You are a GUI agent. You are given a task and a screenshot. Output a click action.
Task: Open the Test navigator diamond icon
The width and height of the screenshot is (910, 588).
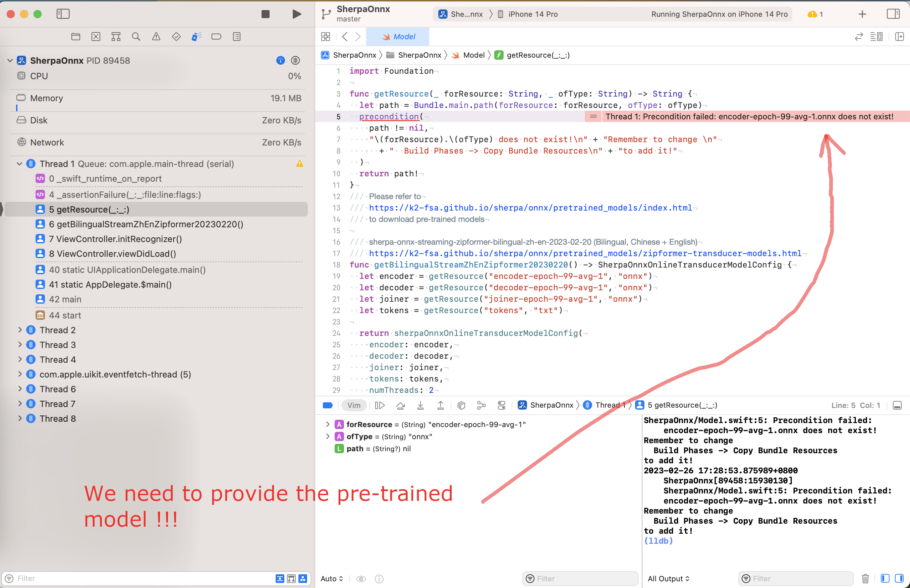coord(176,37)
